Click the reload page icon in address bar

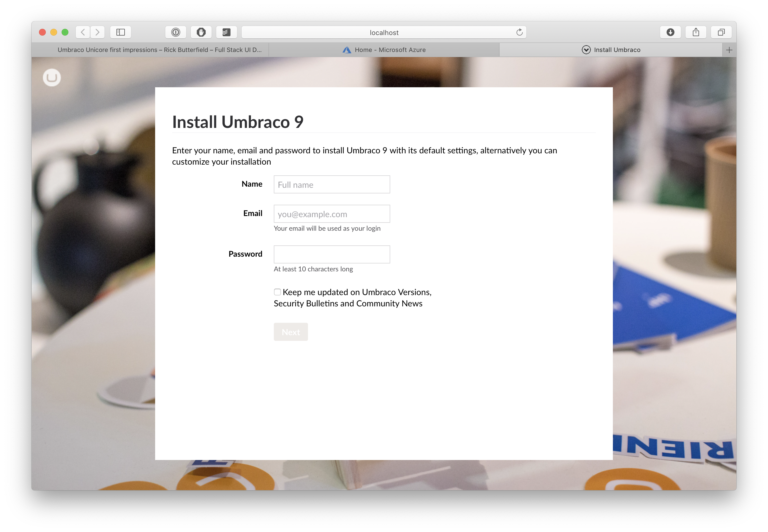coord(519,32)
